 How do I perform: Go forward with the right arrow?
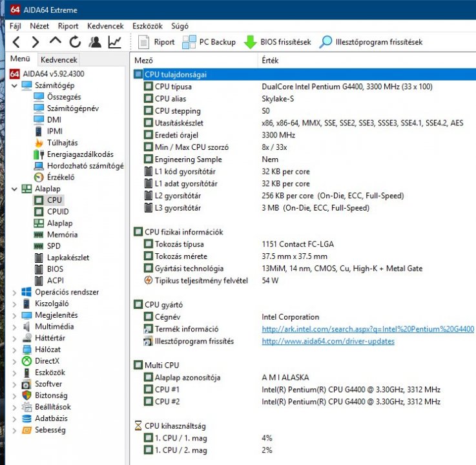(x=36, y=42)
